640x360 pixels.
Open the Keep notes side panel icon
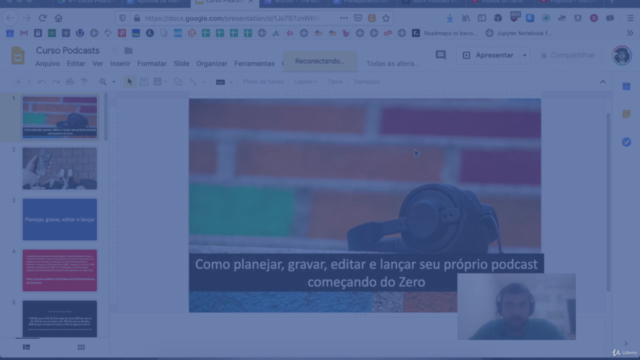[627, 114]
